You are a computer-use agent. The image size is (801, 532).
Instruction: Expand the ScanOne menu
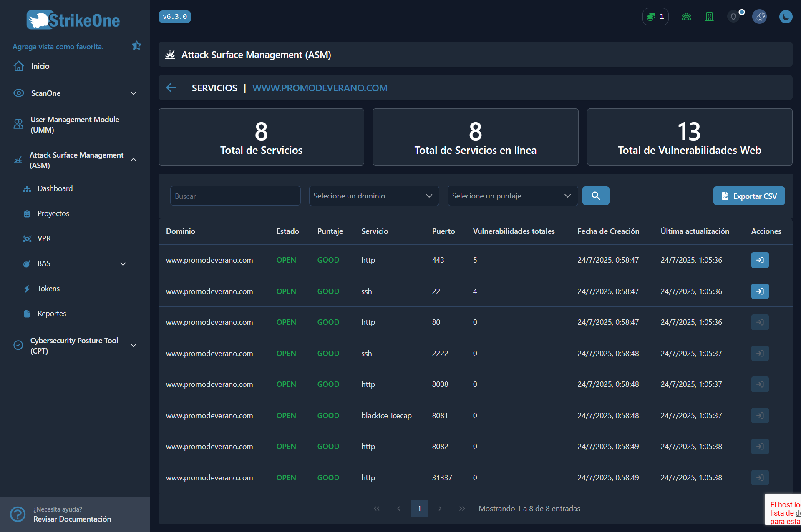[x=45, y=93]
